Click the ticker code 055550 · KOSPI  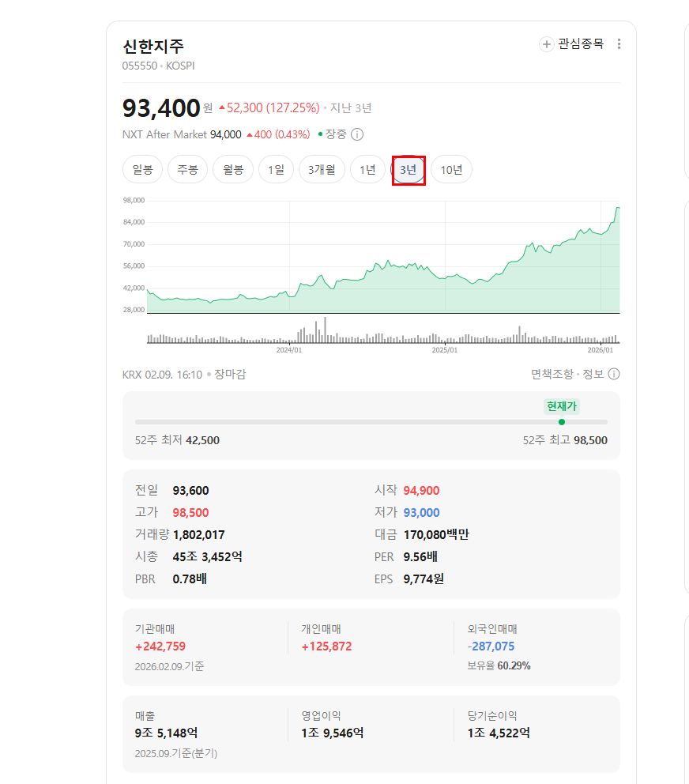click(159, 66)
